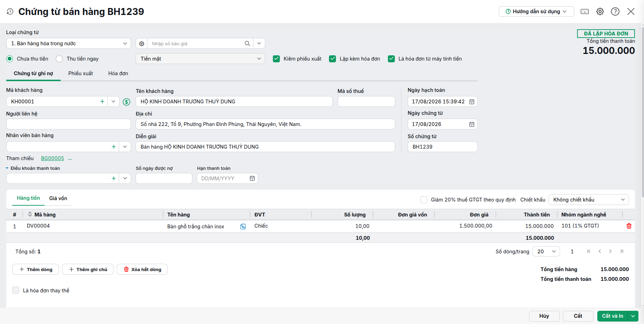Click the Cất button
644x324 pixels.
578,316
